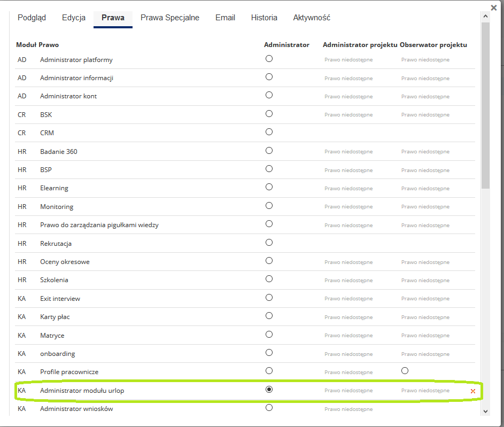Open the Aktywność tab
The height and width of the screenshot is (427, 504).
click(x=312, y=18)
